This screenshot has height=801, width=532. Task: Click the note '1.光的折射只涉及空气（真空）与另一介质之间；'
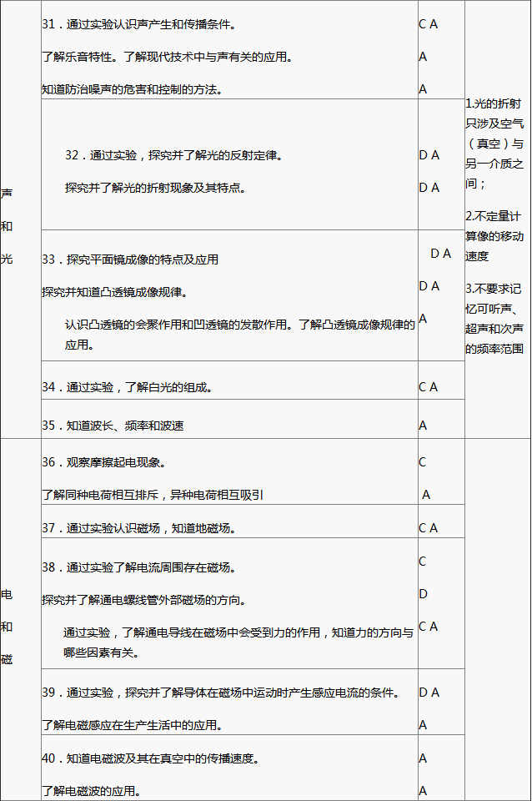494,144
